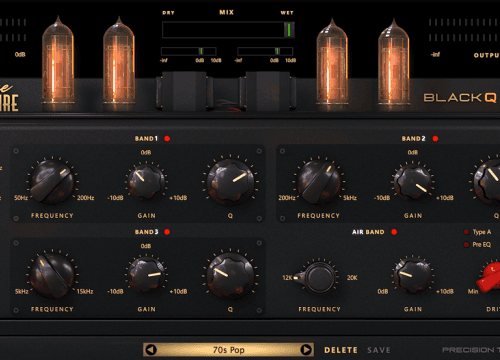Image resolution: width=500 pixels, height=360 pixels.
Task: Click the Band 3 Gain knob
Action: 146,275
